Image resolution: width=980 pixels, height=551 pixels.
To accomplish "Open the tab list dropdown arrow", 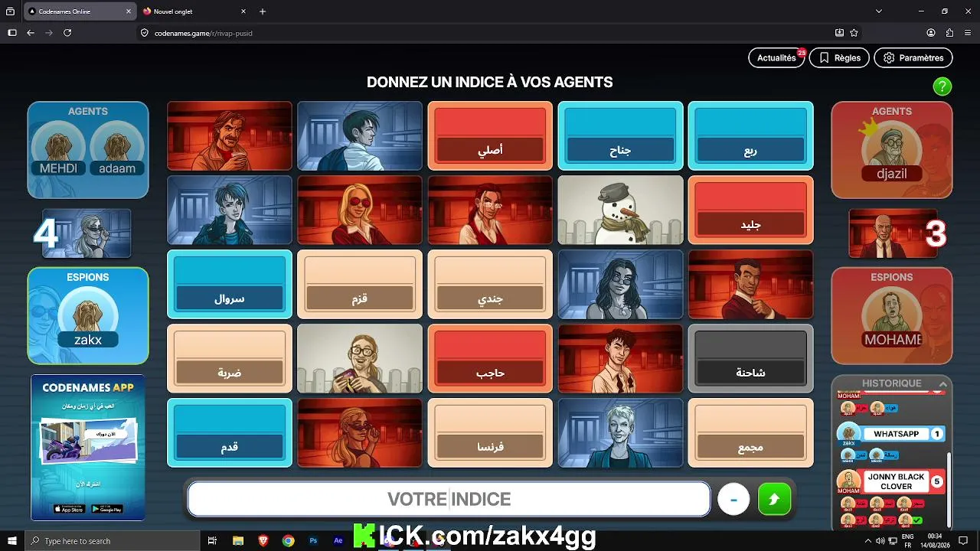I will click(879, 11).
